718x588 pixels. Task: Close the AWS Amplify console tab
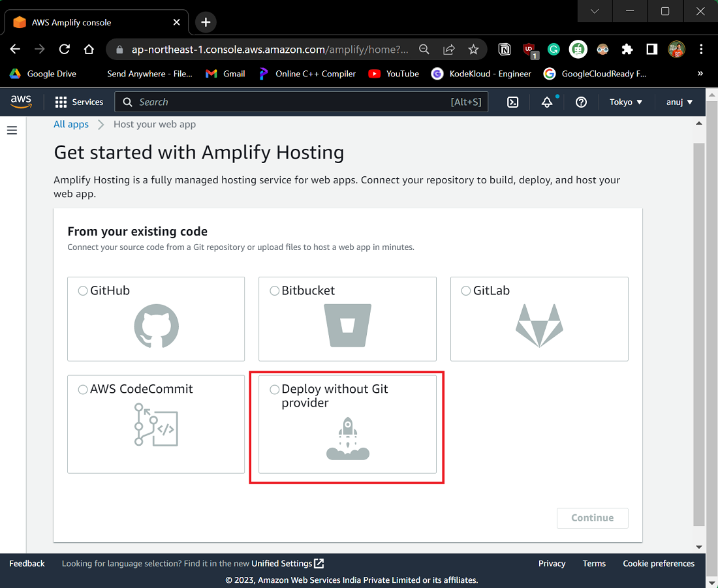click(x=176, y=22)
